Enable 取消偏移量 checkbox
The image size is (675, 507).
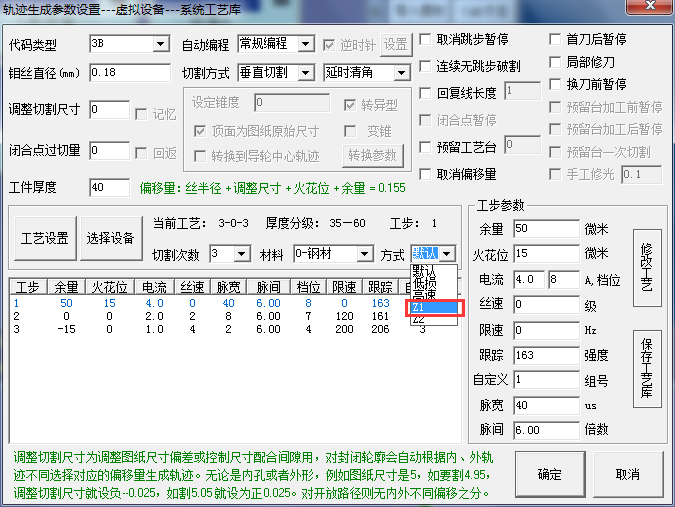click(x=425, y=174)
